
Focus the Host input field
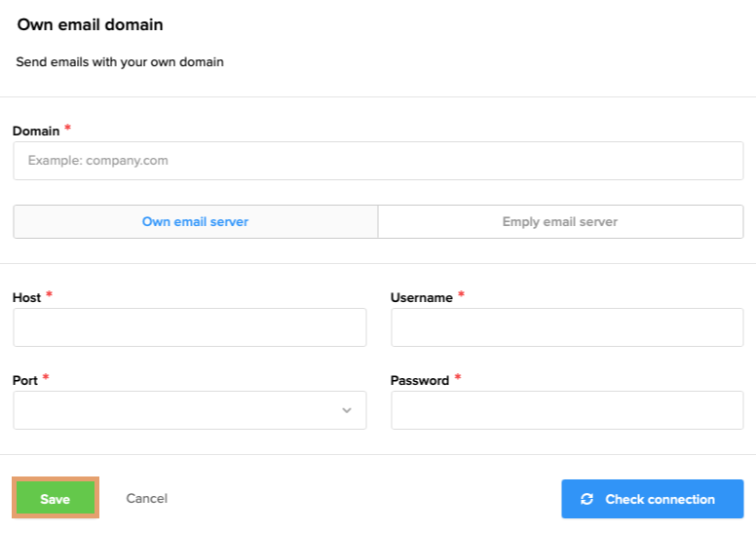coord(189,327)
